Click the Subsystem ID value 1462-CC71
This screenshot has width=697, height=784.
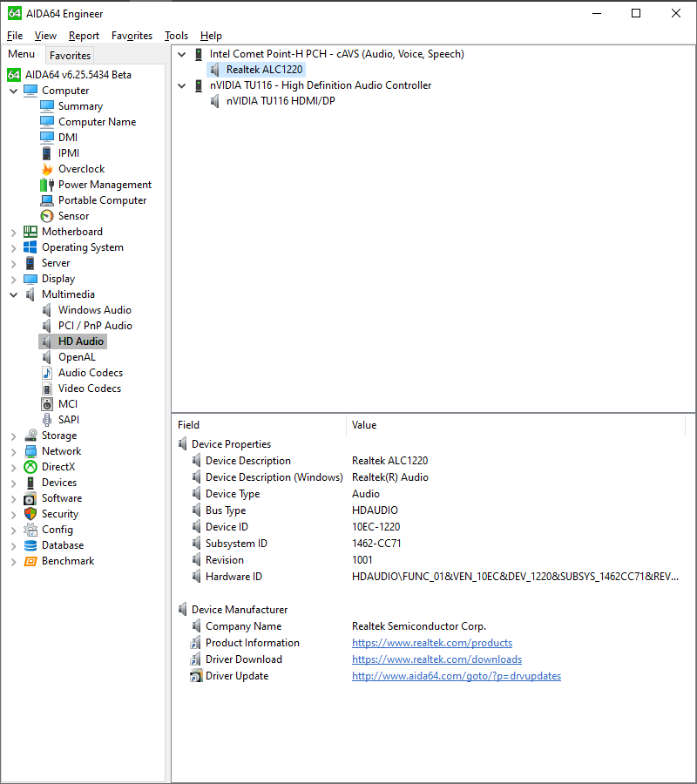click(376, 544)
